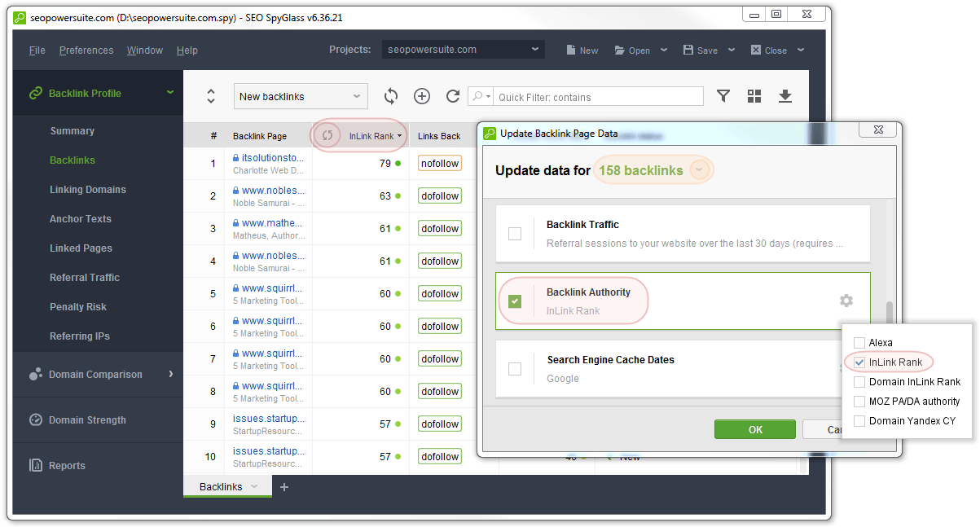The image size is (980, 527).
Task: Check the MOZ PA/DA authority option
Action: tap(859, 402)
